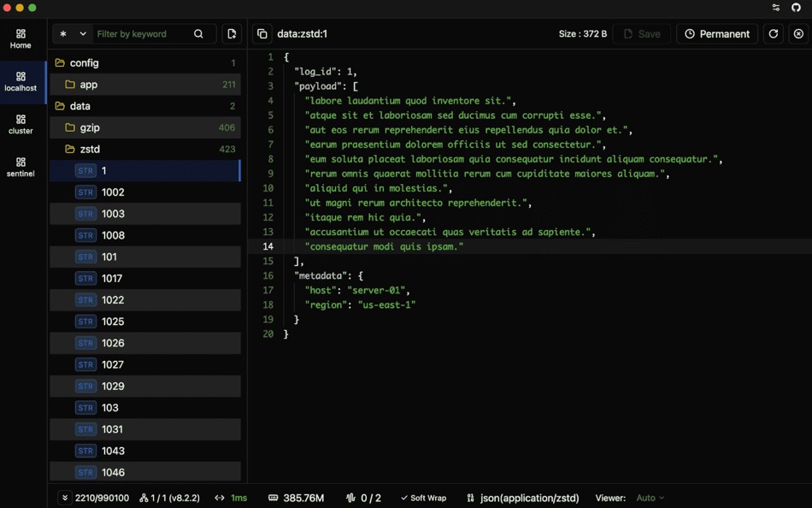Click the Permanent TTL button
This screenshot has height=508, width=812.
click(x=717, y=34)
